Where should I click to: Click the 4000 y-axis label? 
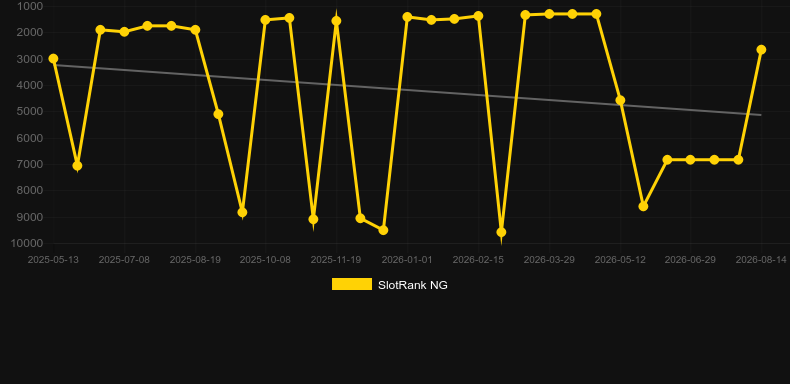pyautogui.click(x=30, y=85)
